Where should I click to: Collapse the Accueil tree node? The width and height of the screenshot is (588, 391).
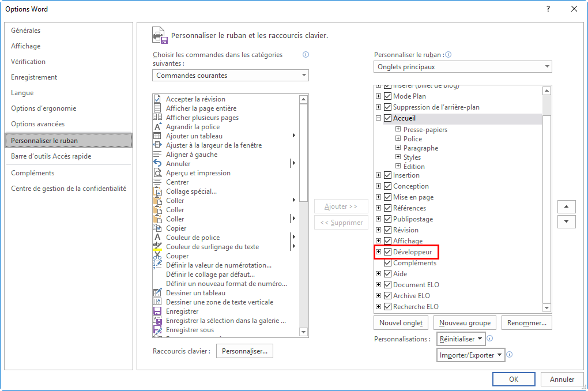tap(378, 118)
